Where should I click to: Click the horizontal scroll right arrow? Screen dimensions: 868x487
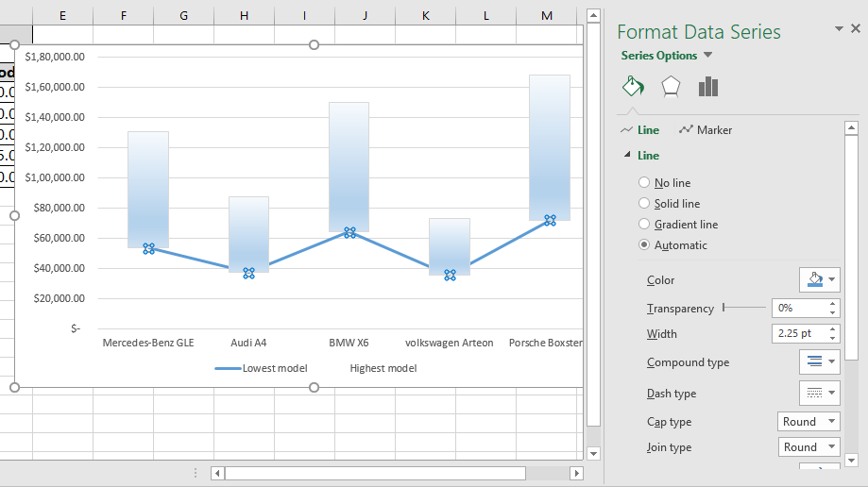pos(577,473)
